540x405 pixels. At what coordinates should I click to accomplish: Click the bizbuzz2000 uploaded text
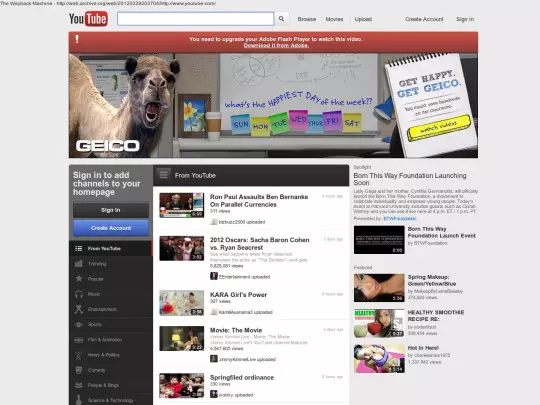[242, 222]
